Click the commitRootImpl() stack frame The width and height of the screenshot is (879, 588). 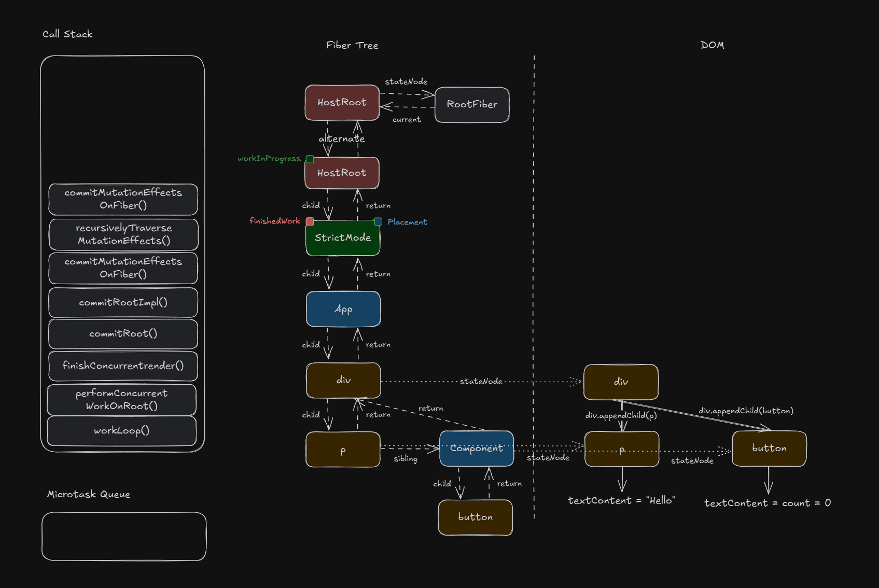(x=123, y=303)
